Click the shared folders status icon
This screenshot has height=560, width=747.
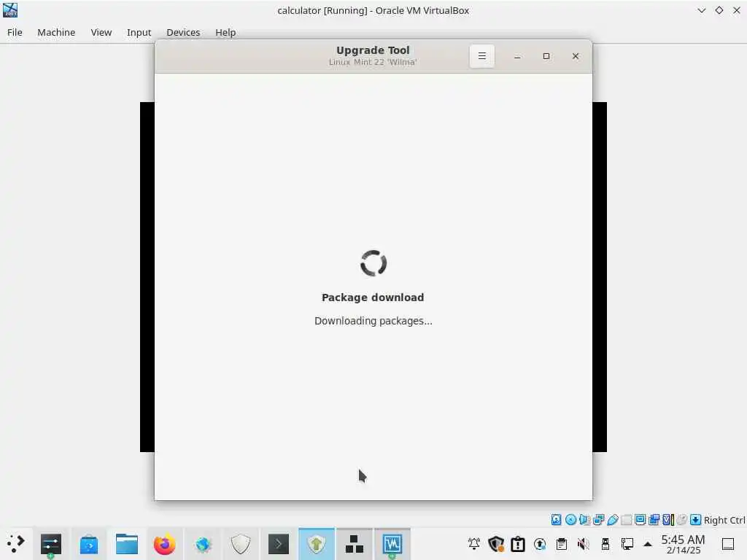pos(627,519)
